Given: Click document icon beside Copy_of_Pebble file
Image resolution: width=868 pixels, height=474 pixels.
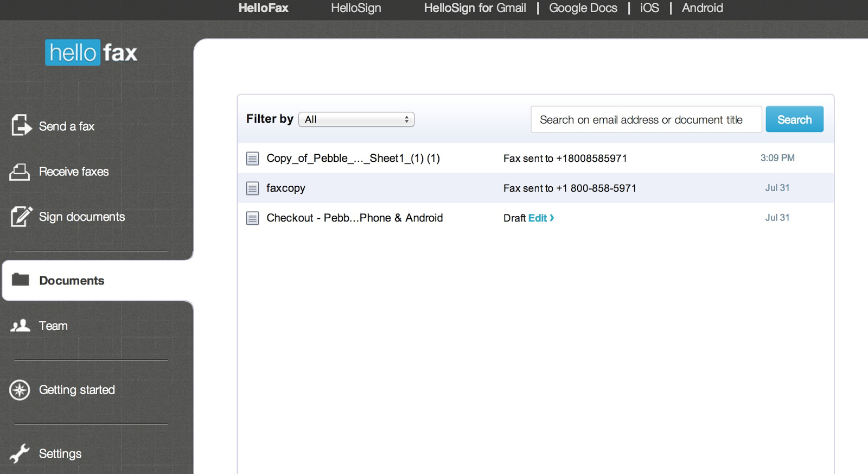Looking at the screenshot, I should [x=252, y=159].
